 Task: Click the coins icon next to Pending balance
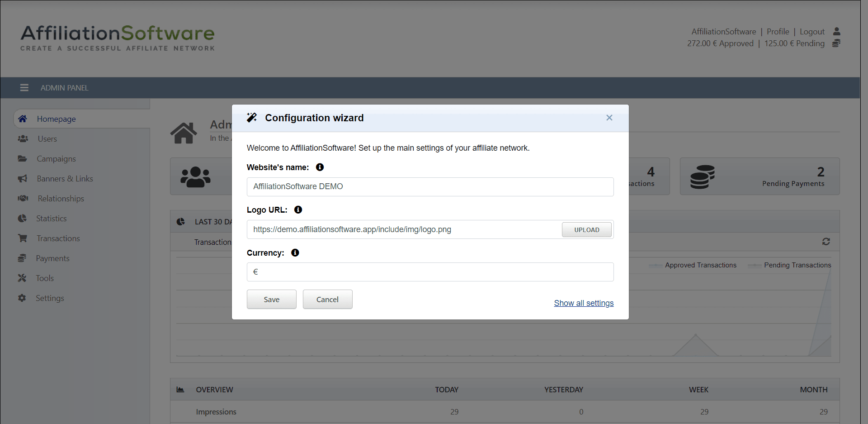836,43
